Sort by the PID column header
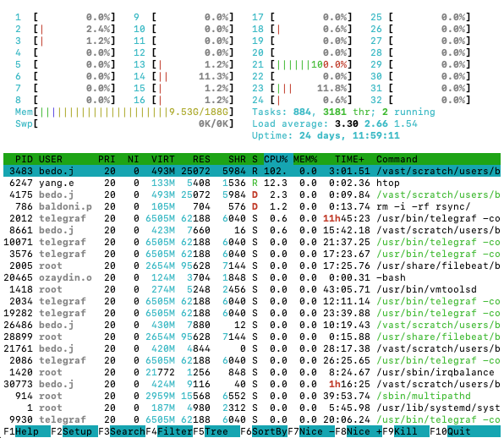This screenshot has width=504, height=438. point(24,159)
